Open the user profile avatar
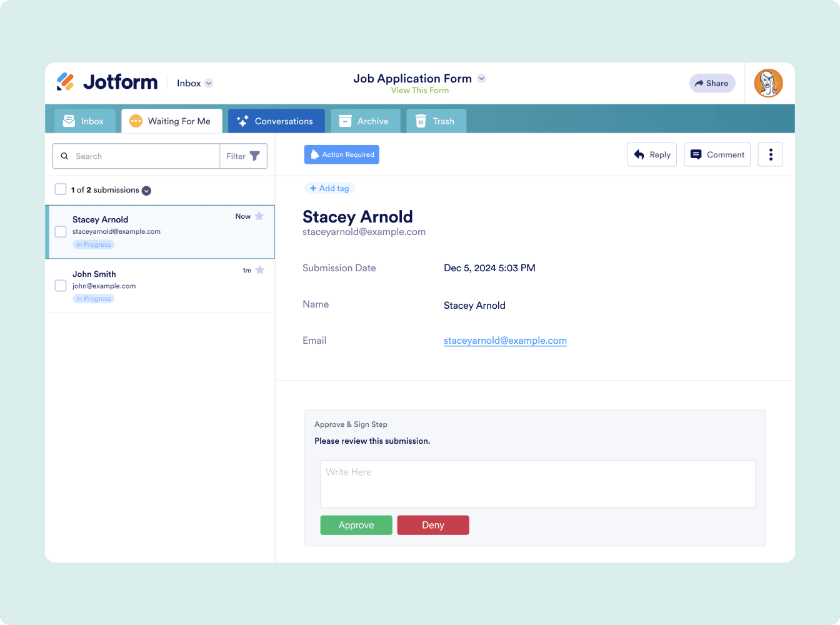 [768, 83]
